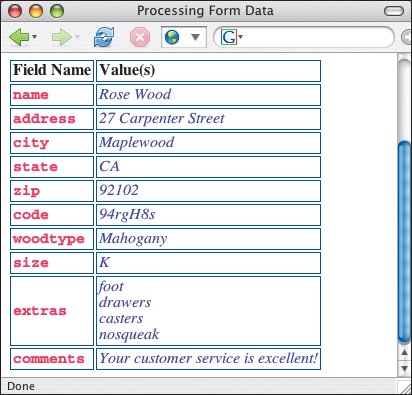Click the 'Value(s)' header cell
The height and width of the screenshot is (395, 412).
tap(208, 71)
